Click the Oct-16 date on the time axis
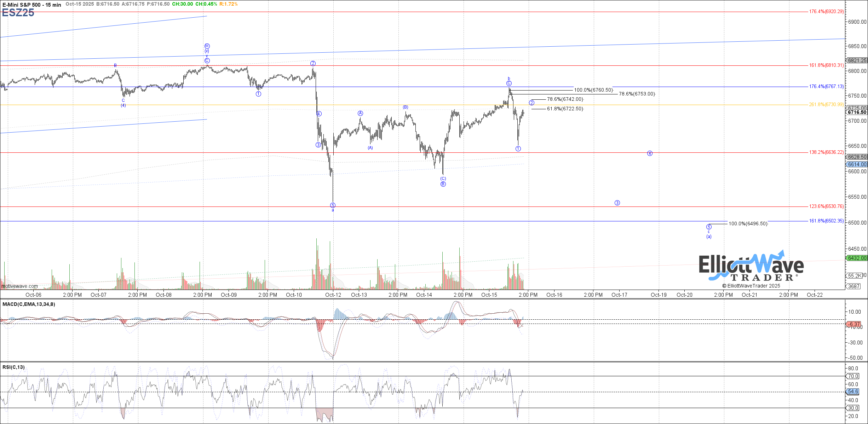Screen dimensions: 868x424 554,295
